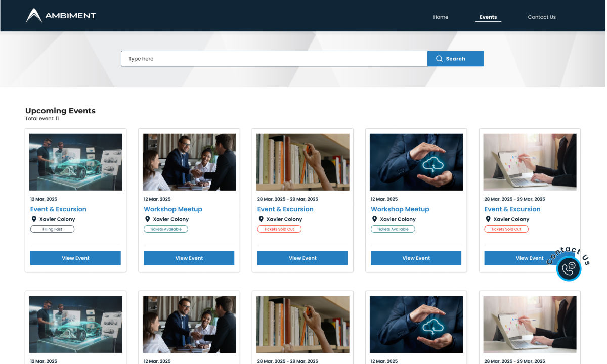Click View Event under the bookshelf card
607x364 pixels.
302,258
